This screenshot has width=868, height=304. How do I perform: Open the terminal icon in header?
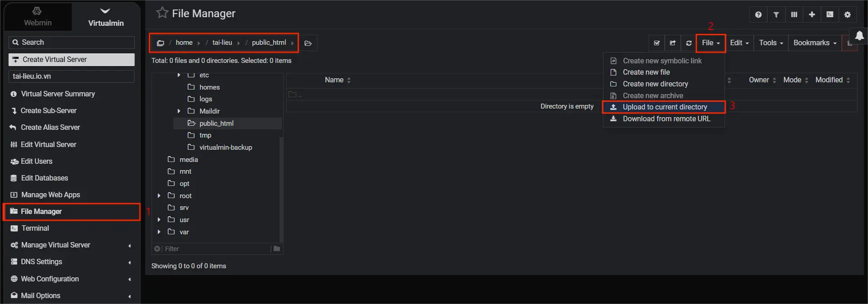(830, 14)
